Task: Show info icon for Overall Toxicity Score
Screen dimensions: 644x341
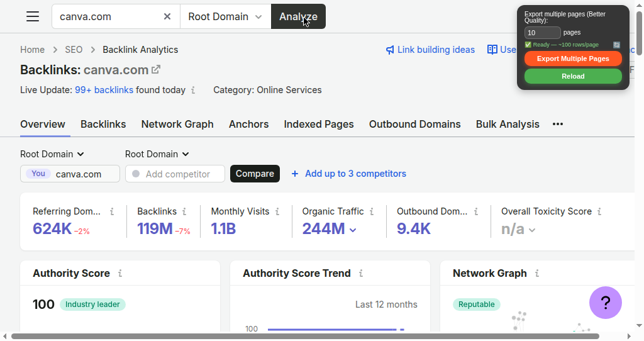Action: (599, 211)
